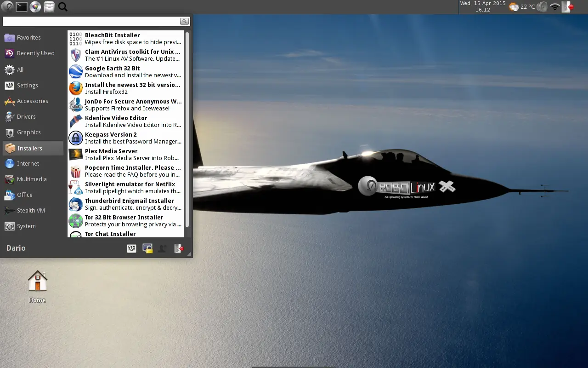Lock the screen via menu footer icon
This screenshot has width=588, height=368.
point(147,248)
